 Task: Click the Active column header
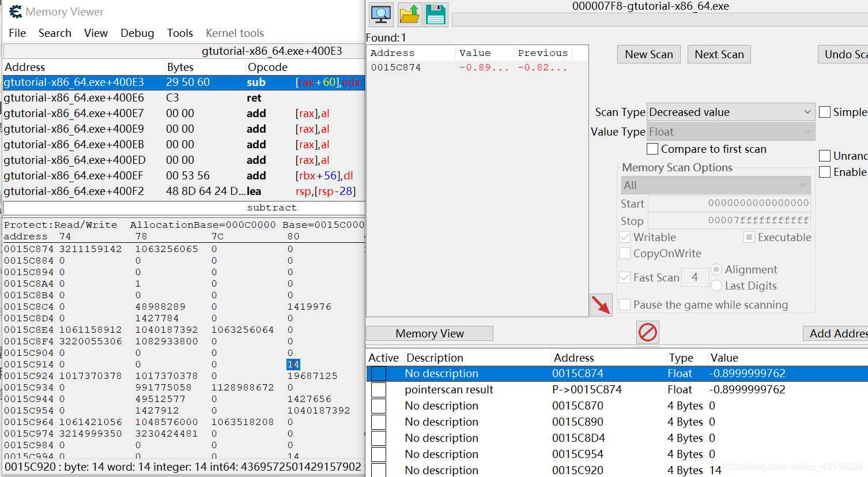tap(383, 358)
